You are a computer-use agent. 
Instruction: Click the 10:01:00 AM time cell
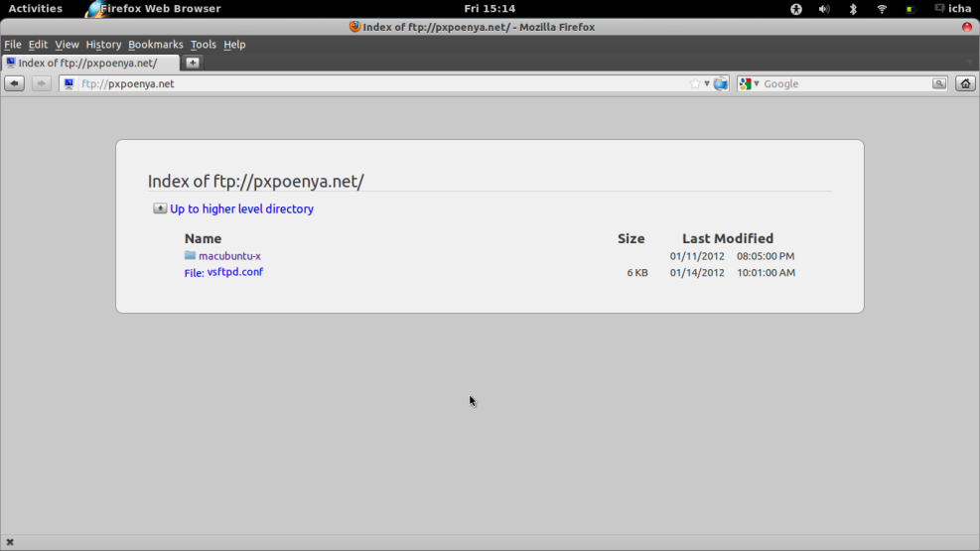coord(766,272)
